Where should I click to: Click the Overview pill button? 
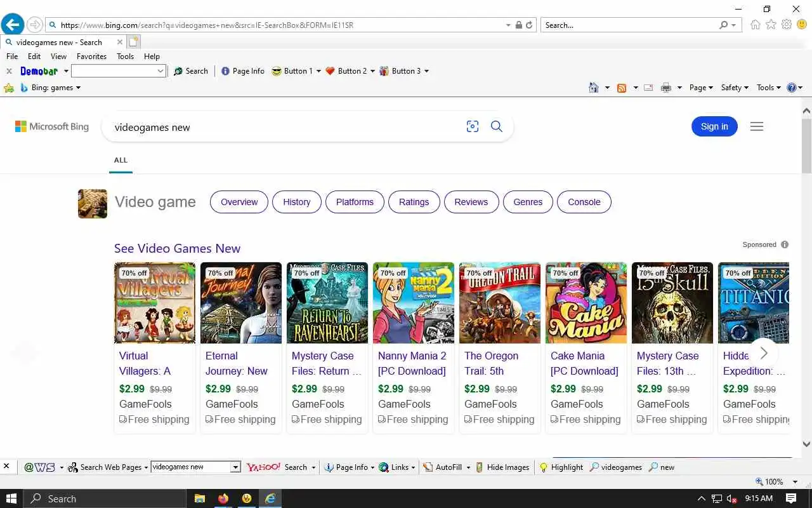pos(239,202)
